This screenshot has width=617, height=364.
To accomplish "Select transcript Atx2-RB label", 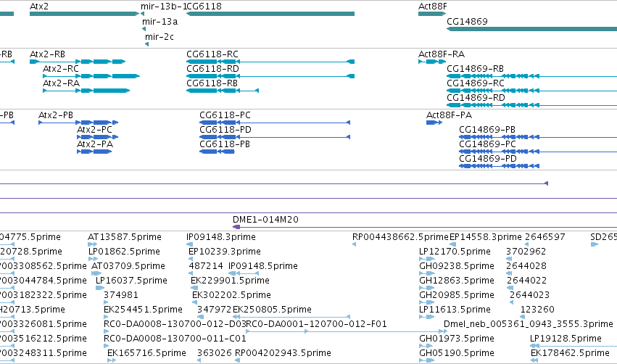I will point(47,54).
